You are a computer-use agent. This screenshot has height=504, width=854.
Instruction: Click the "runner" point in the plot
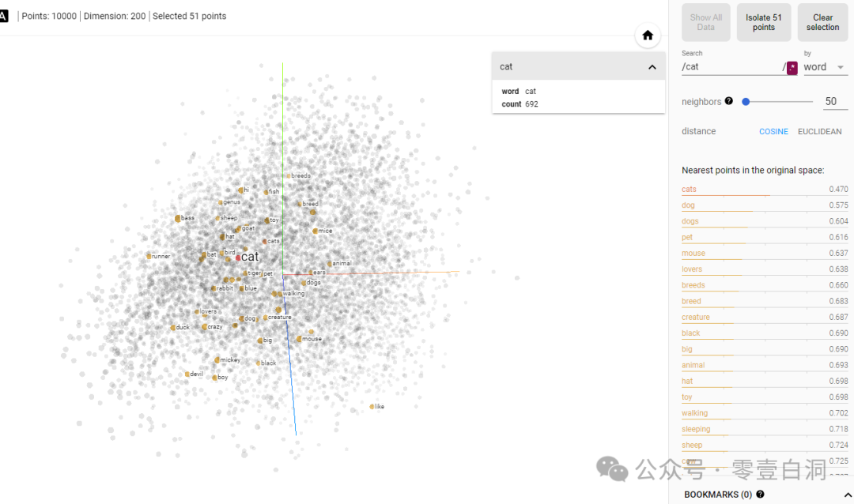click(x=149, y=256)
